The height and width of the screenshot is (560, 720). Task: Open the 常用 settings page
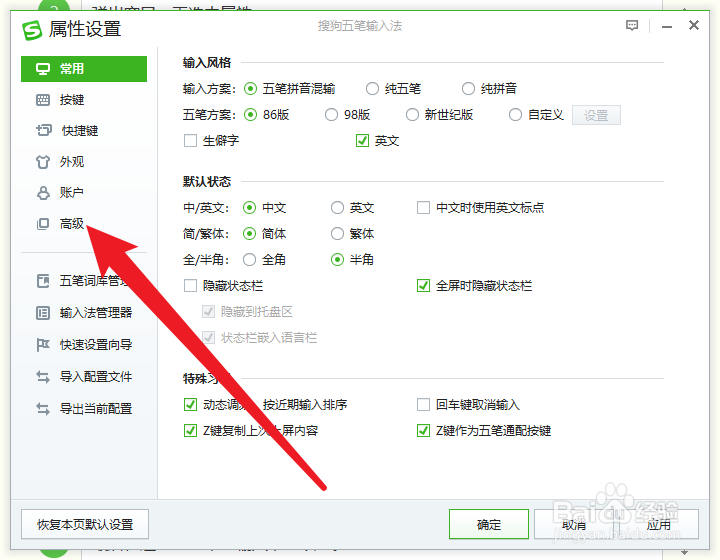pos(84,69)
